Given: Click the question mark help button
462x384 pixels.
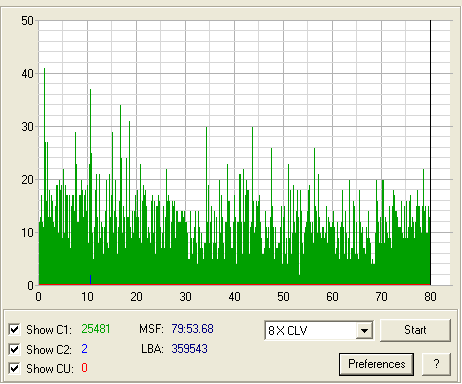Looking at the screenshot, I should click(x=436, y=364).
